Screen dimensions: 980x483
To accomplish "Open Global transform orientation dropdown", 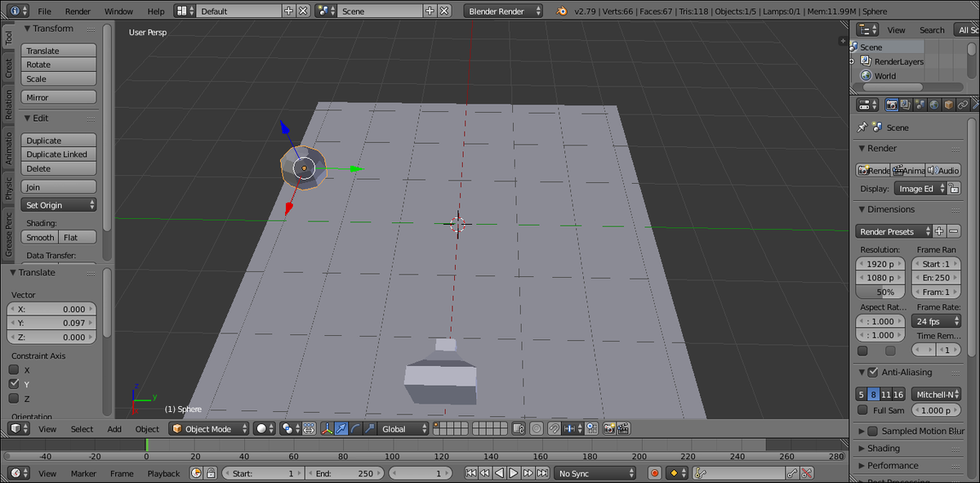I will point(403,428).
